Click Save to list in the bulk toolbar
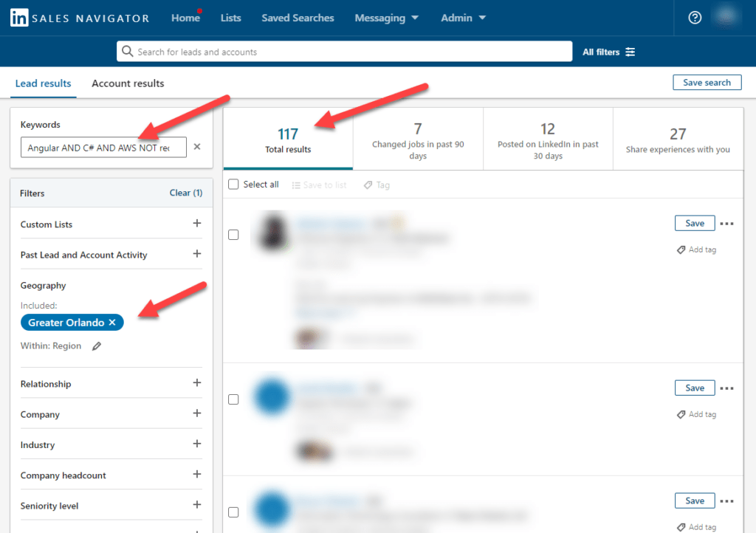Screen dimensions: 756x533 point(319,185)
